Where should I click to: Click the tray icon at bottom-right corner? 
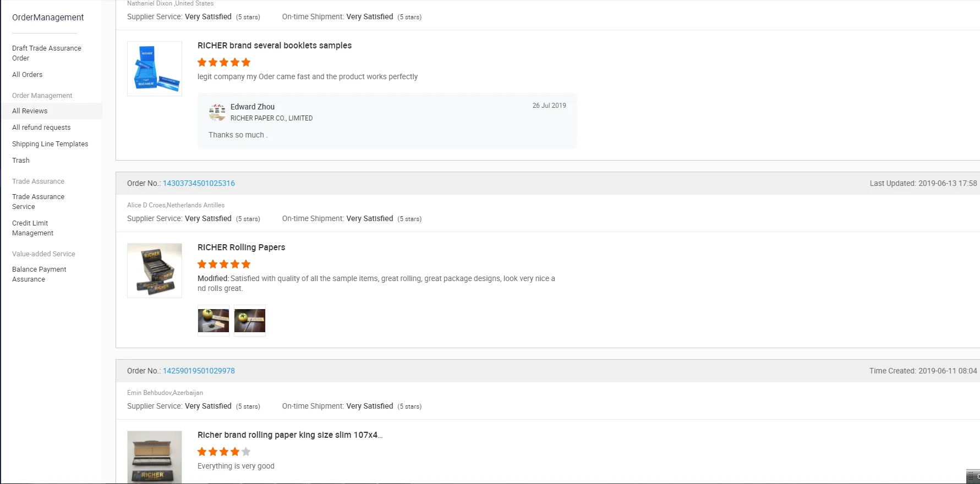(973, 477)
